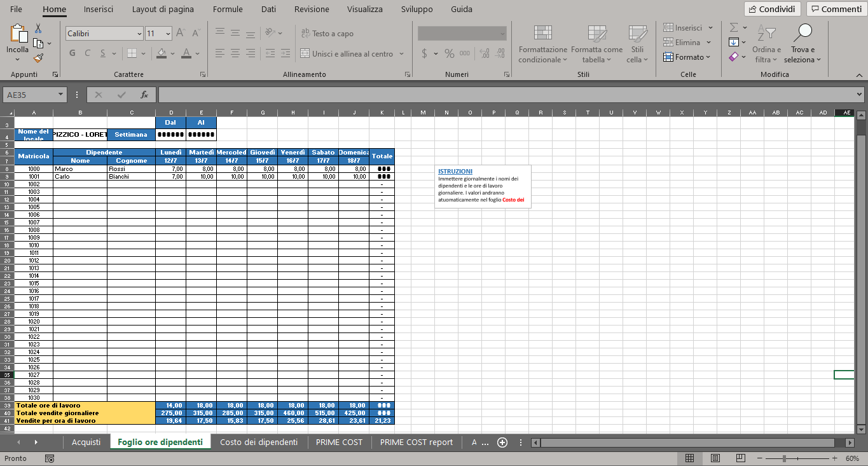Toggle italic C formatting

click(x=88, y=53)
